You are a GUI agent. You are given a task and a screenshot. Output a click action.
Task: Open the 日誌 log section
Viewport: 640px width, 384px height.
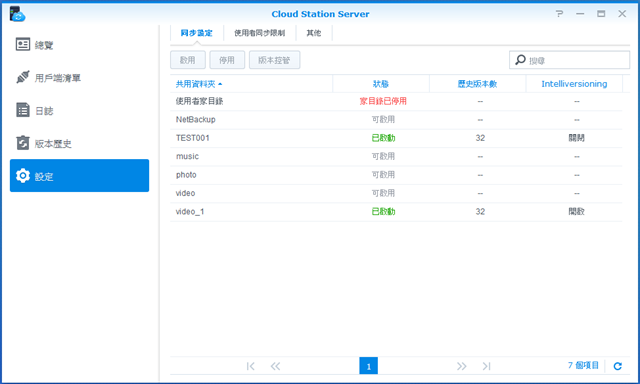click(x=80, y=111)
